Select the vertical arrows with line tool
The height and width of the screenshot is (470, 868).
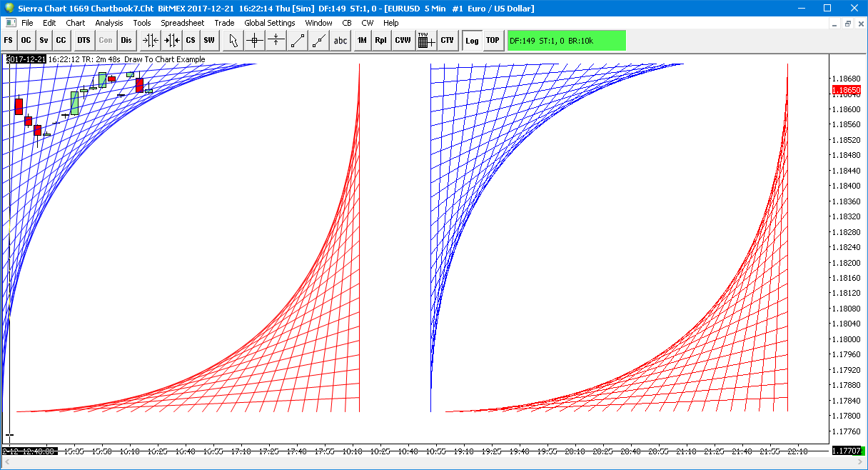coord(276,41)
